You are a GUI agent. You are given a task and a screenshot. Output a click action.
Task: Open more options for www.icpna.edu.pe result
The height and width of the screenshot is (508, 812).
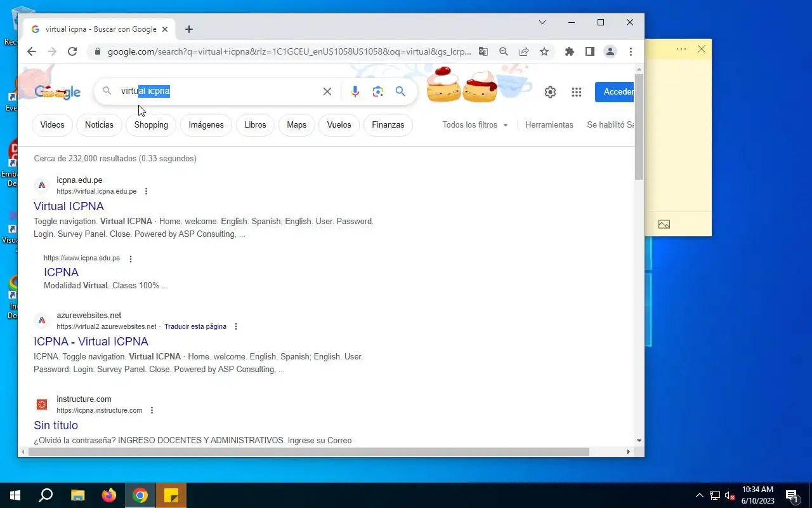tap(131, 258)
